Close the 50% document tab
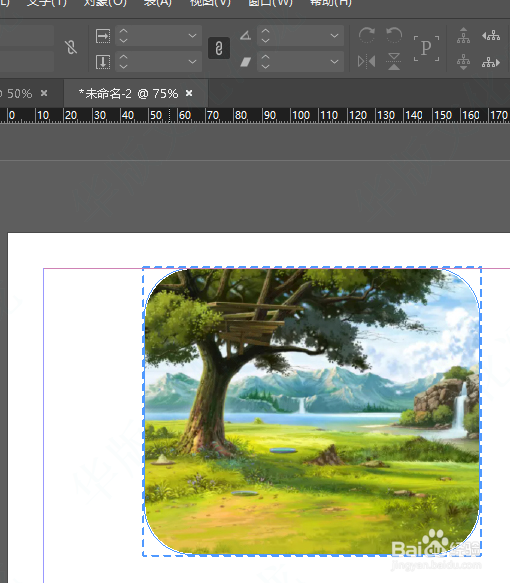510x583 pixels. click(44, 93)
